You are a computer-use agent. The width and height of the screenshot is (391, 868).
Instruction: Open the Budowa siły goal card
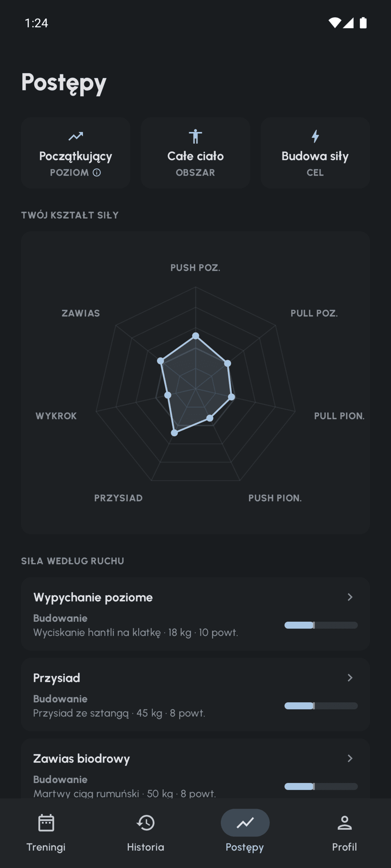pyautogui.click(x=315, y=153)
